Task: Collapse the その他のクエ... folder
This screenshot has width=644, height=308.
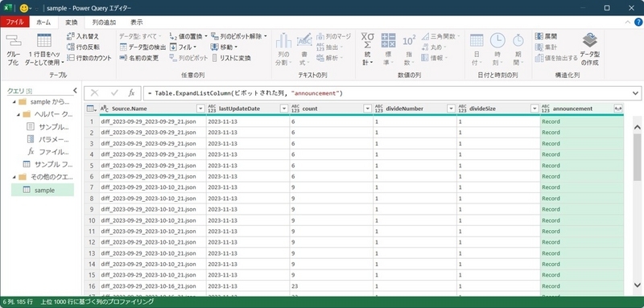Action: tap(14, 177)
